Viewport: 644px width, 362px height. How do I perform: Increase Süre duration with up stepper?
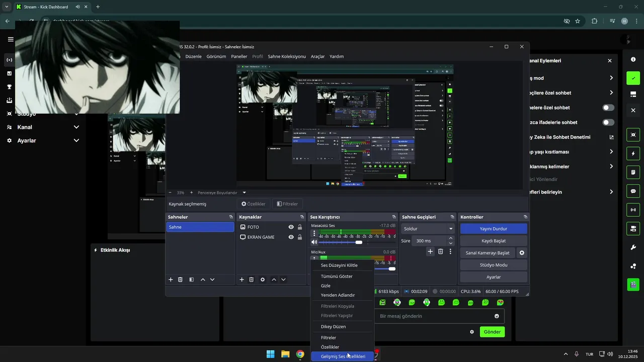pyautogui.click(x=450, y=238)
